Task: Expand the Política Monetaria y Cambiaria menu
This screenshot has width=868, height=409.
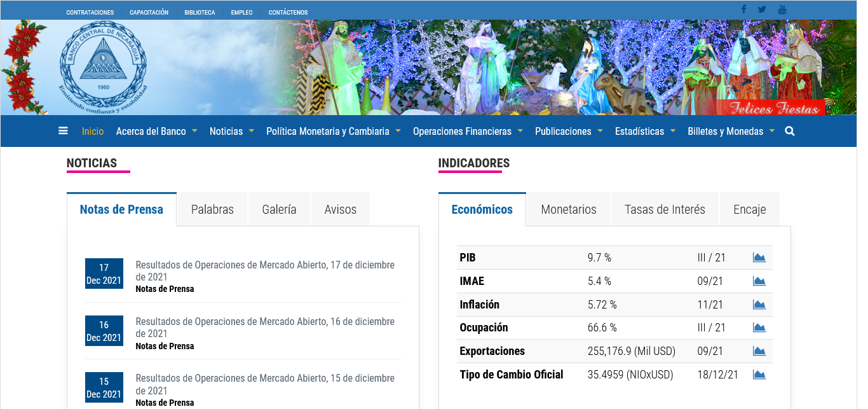Action: 333,131
